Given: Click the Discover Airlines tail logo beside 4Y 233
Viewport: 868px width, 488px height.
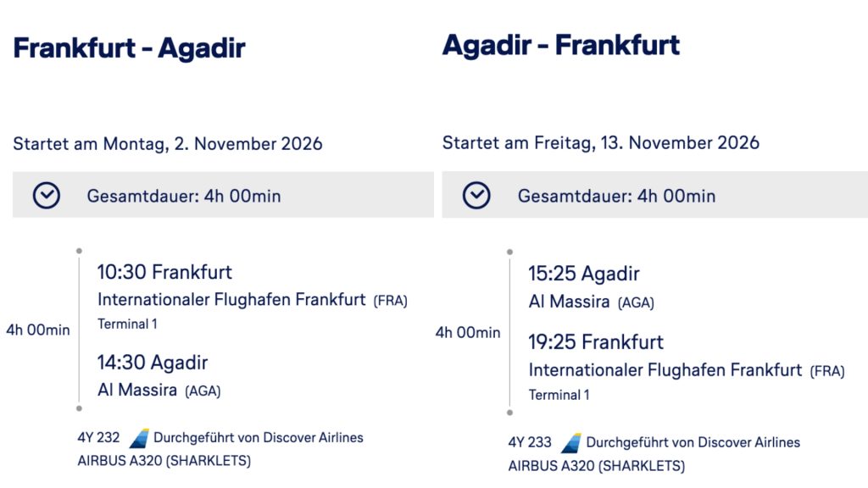Looking at the screenshot, I should tap(571, 442).
